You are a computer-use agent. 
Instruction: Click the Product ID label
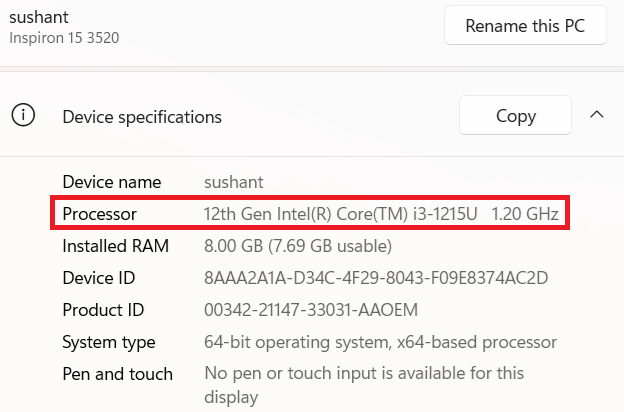pos(103,310)
